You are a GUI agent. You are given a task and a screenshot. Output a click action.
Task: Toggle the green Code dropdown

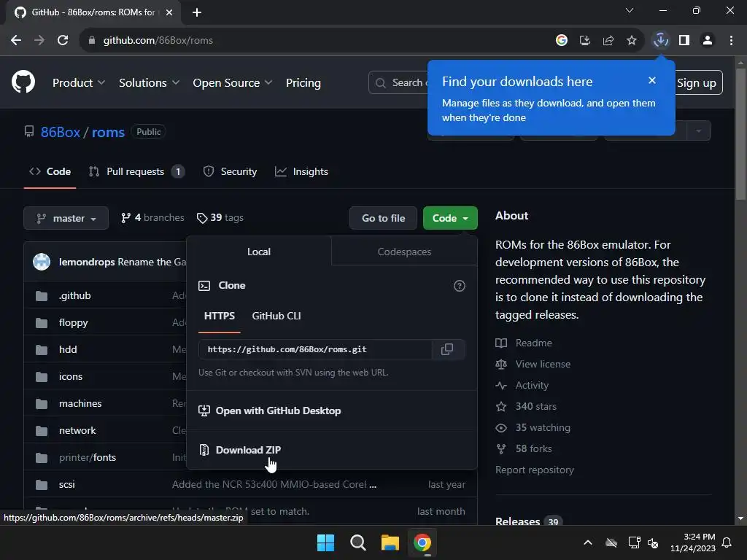click(450, 218)
